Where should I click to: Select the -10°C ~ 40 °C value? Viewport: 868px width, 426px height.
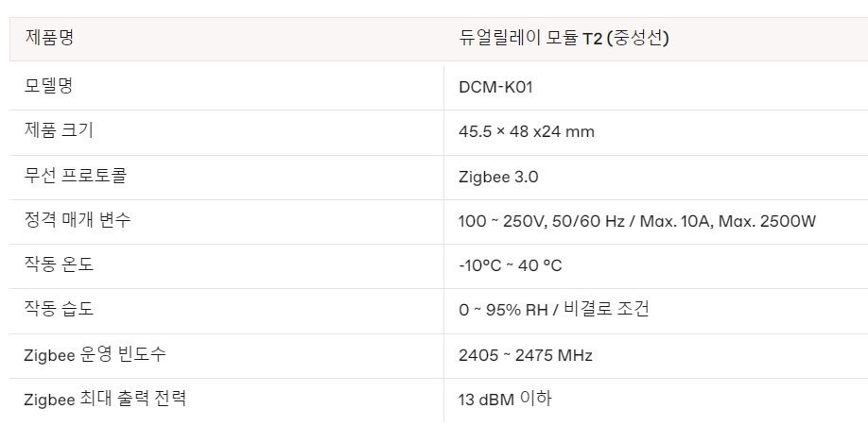(510, 265)
